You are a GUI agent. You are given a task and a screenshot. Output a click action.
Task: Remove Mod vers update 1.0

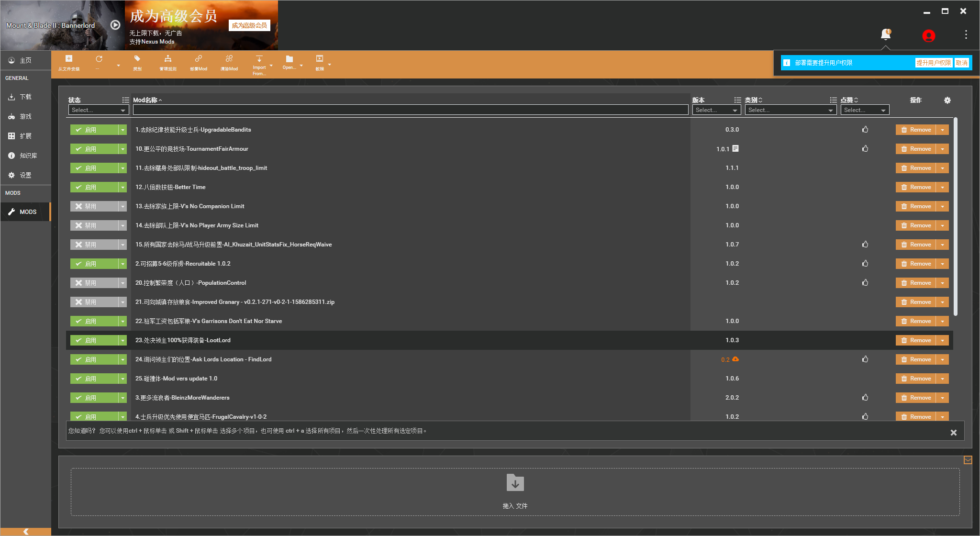click(x=916, y=379)
